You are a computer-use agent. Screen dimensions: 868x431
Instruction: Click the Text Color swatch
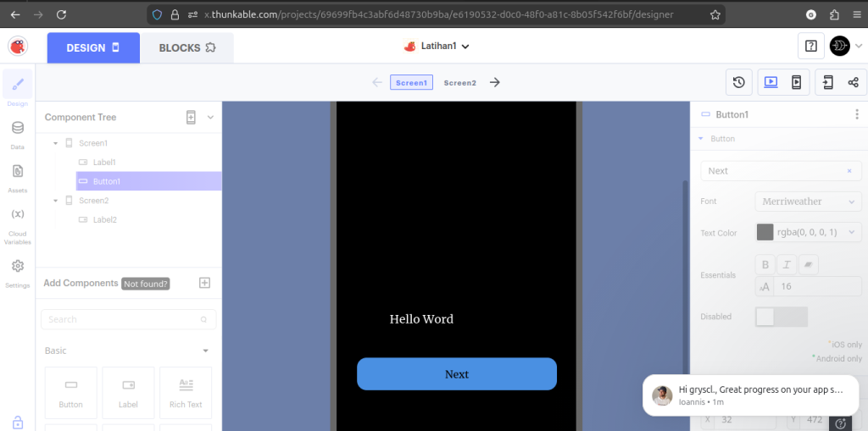(765, 232)
